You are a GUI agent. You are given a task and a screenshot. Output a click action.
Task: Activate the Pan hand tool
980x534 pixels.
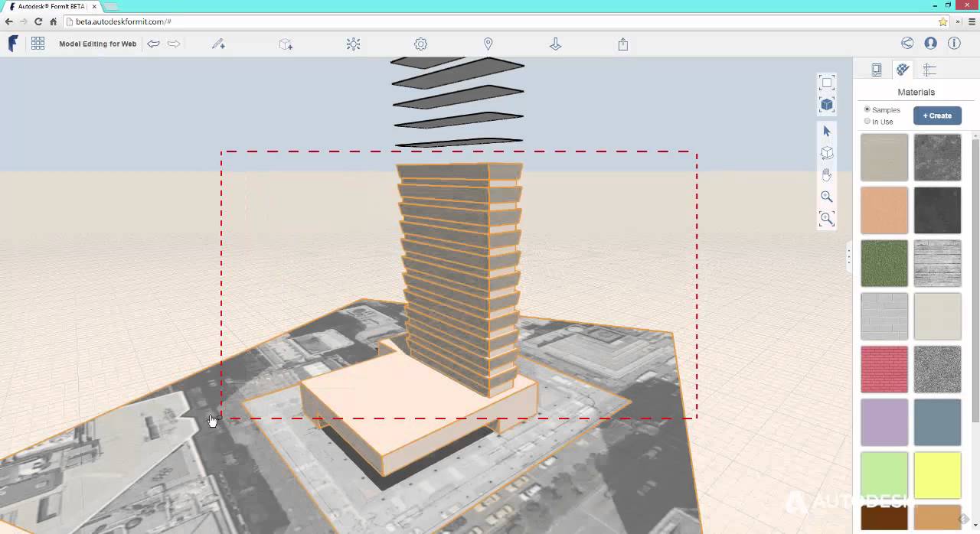(x=827, y=174)
